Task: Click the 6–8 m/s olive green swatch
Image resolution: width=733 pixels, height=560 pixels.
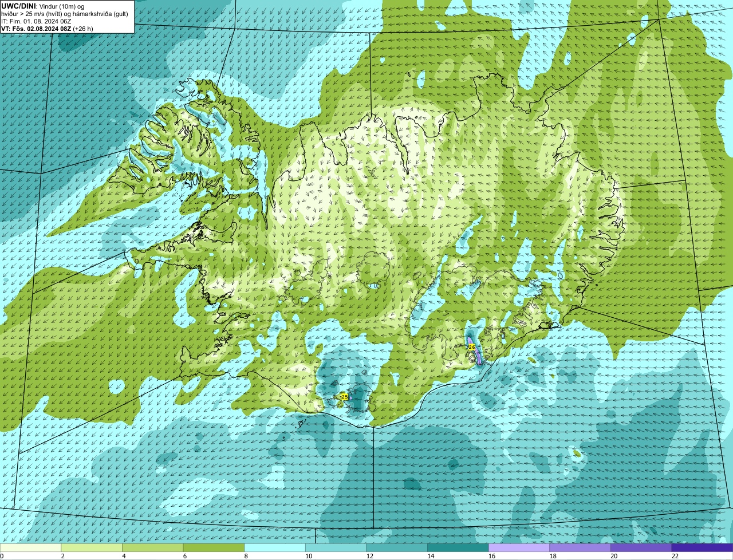Action: 214,547
